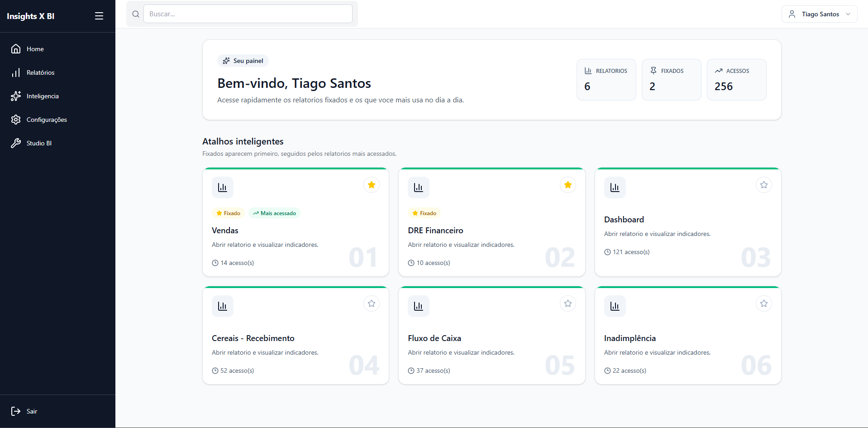Pin Cereais - Recebimento with its star button

tap(372, 303)
